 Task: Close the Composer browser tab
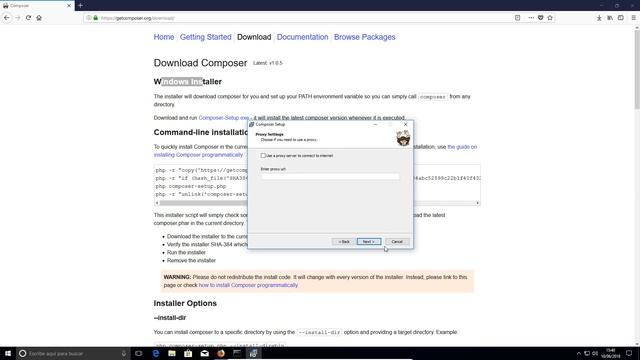point(69,6)
